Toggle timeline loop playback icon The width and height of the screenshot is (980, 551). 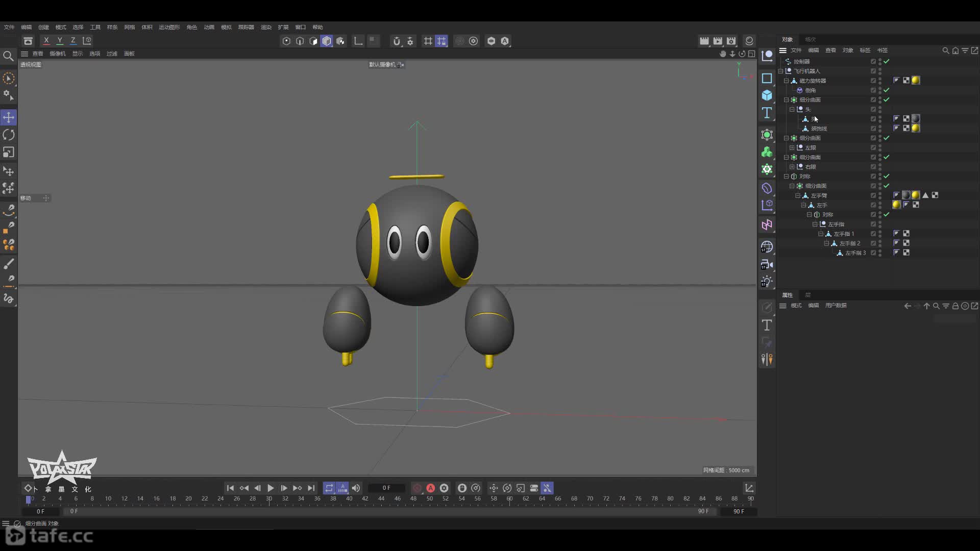coord(329,488)
